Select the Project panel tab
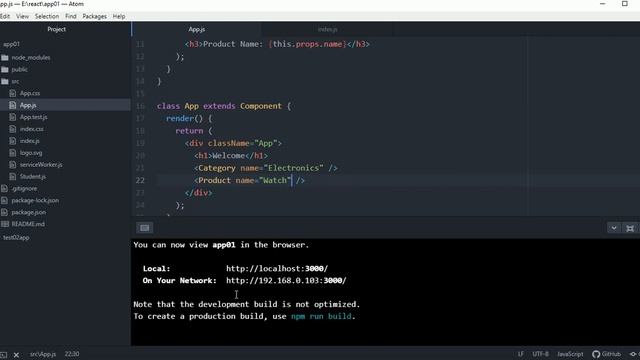This screenshot has width=640, height=360. point(56,29)
